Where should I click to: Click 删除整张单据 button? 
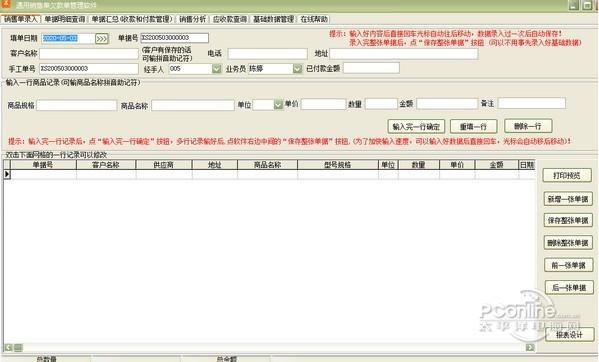pos(568,243)
